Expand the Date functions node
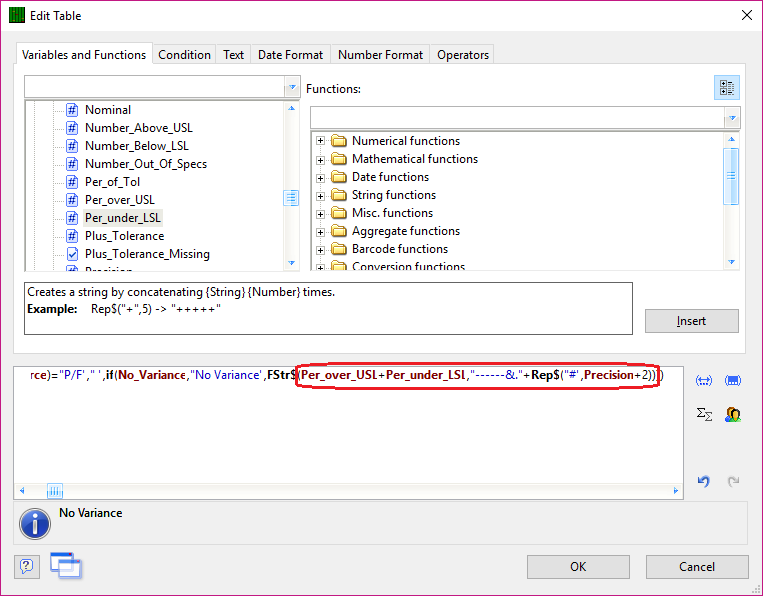This screenshot has height=596, width=763. pos(320,178)
